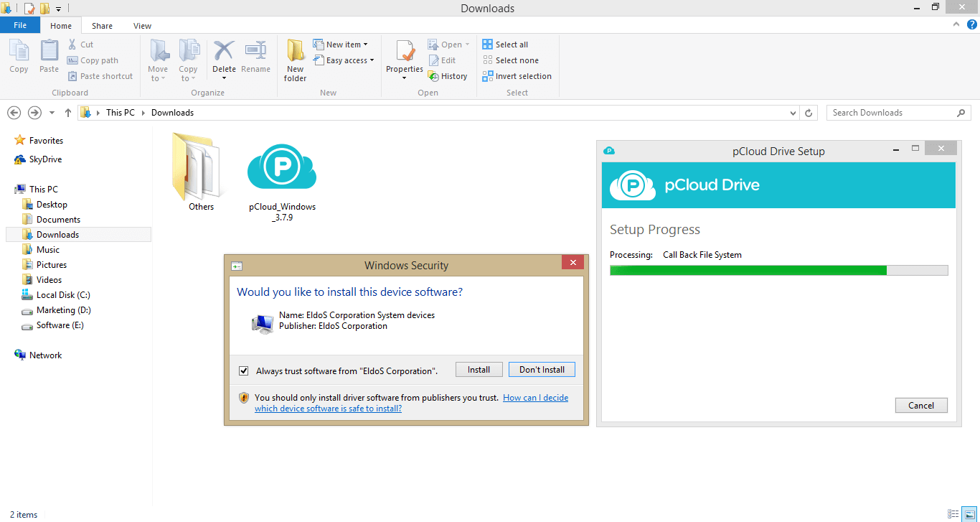This screenshot has width=980, height=522.
Task: Switch to large thumbnails view in status bar
Action: click(x=969, y=514)
